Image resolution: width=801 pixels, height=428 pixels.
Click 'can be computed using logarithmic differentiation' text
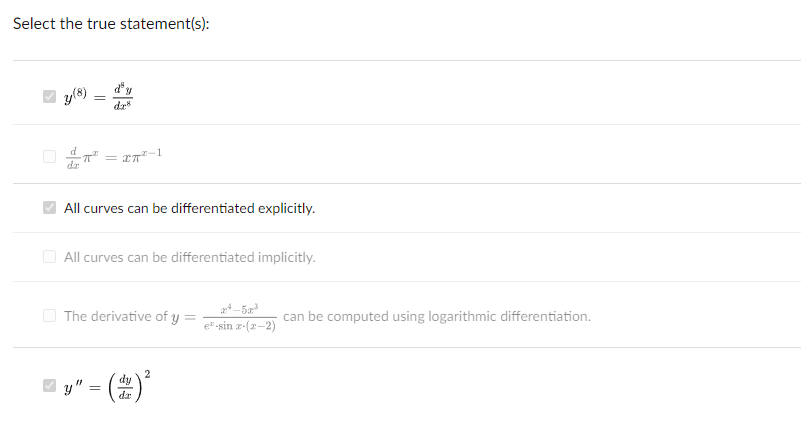(437, 317)
